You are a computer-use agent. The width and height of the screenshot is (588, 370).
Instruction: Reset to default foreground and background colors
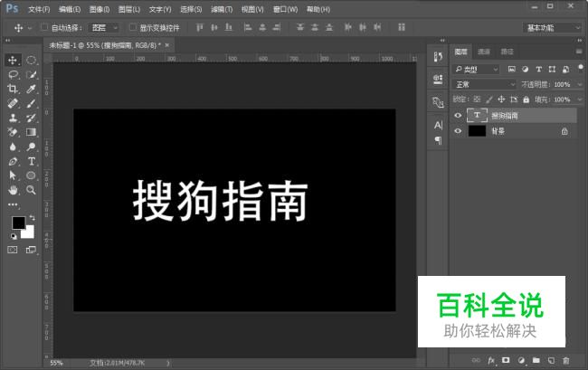[14, 236]
